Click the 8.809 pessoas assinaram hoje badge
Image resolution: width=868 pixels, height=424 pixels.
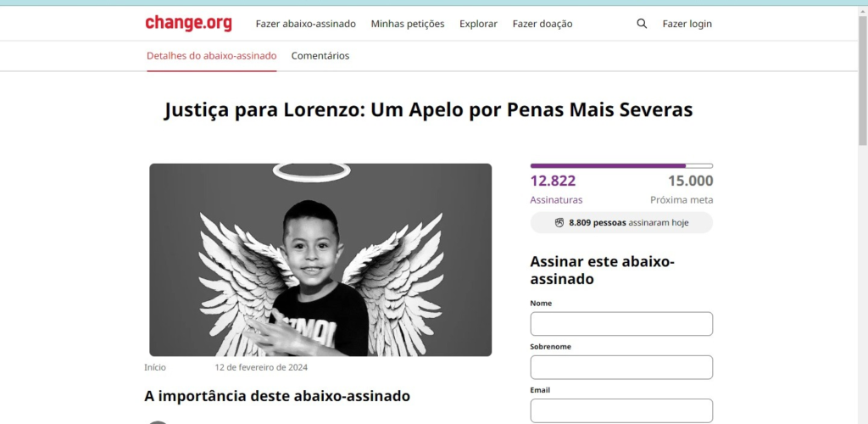click(x=621, y=222)
